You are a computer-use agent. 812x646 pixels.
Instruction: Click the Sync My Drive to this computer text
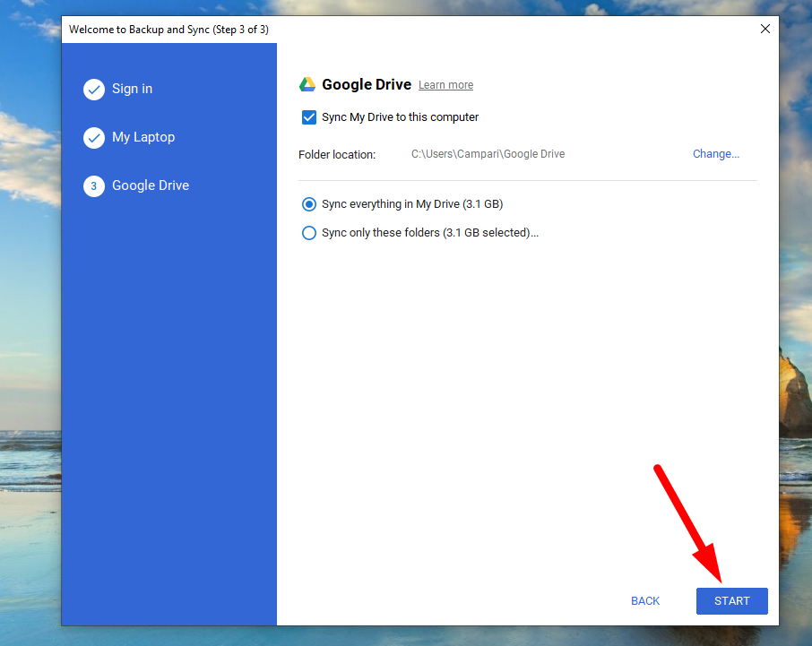[400, 117]
